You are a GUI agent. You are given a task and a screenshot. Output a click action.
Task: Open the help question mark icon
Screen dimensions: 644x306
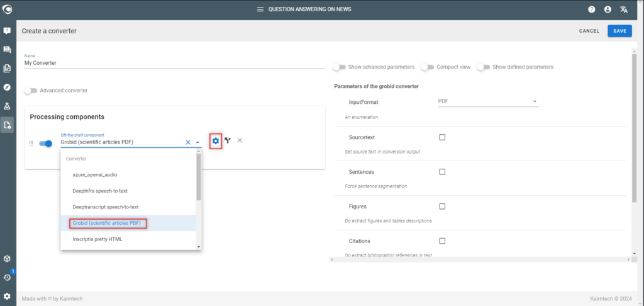tap(591, 9)
